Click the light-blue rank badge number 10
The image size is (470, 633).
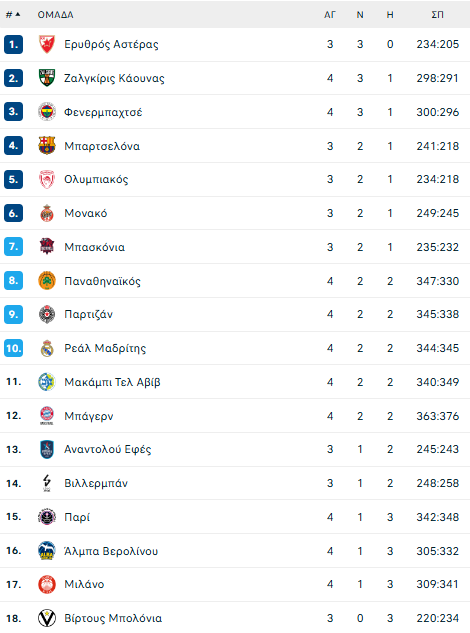point(13,348)
